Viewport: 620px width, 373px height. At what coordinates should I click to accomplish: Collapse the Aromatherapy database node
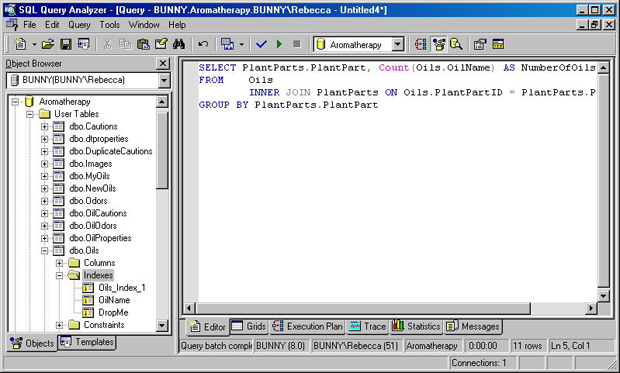[15, 102]
